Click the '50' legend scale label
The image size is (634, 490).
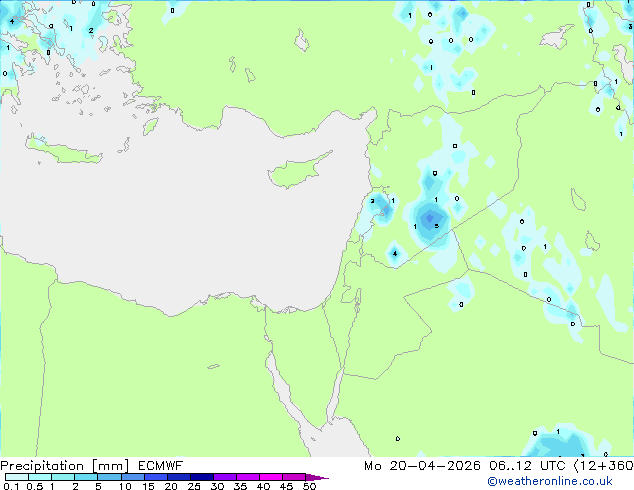(x=309, y=486)
